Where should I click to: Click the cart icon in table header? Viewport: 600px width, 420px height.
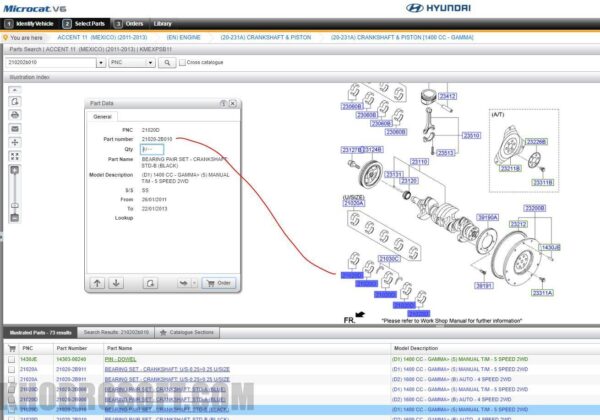12,348
